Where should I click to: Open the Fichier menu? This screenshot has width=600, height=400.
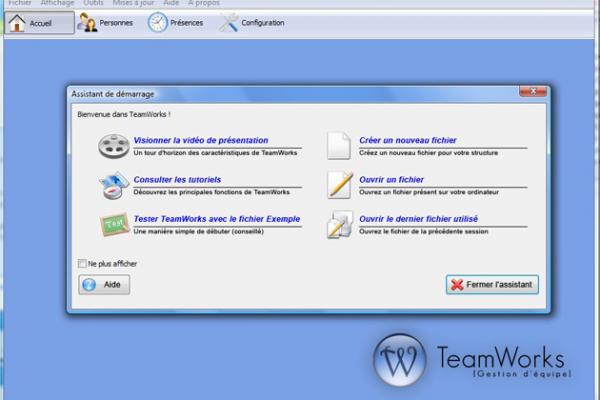20,3
